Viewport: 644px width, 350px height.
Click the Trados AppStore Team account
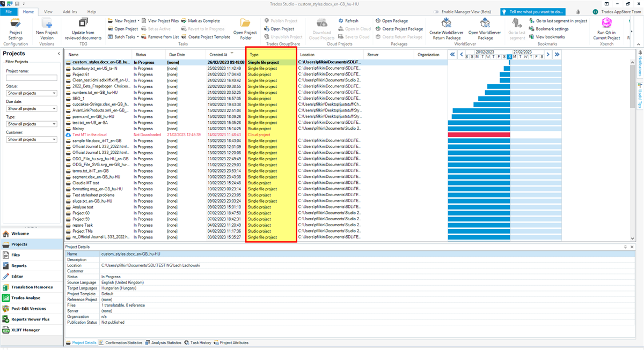(617, 11)
